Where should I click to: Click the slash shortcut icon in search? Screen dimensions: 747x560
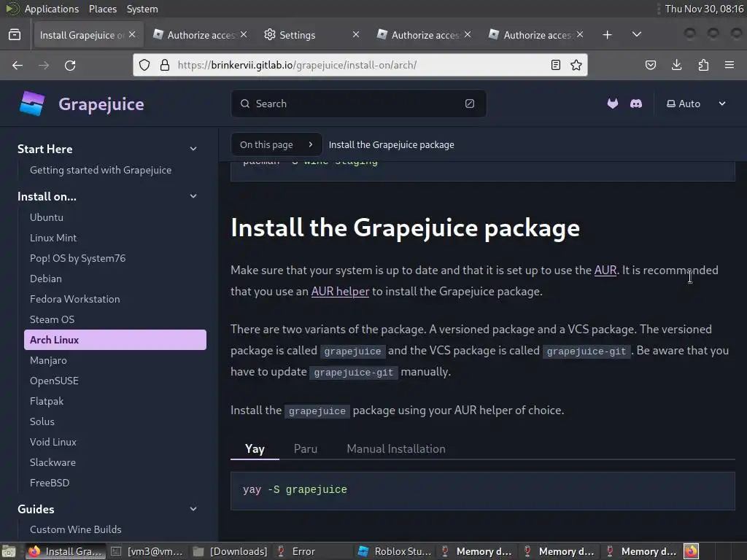tap(470, 104)
